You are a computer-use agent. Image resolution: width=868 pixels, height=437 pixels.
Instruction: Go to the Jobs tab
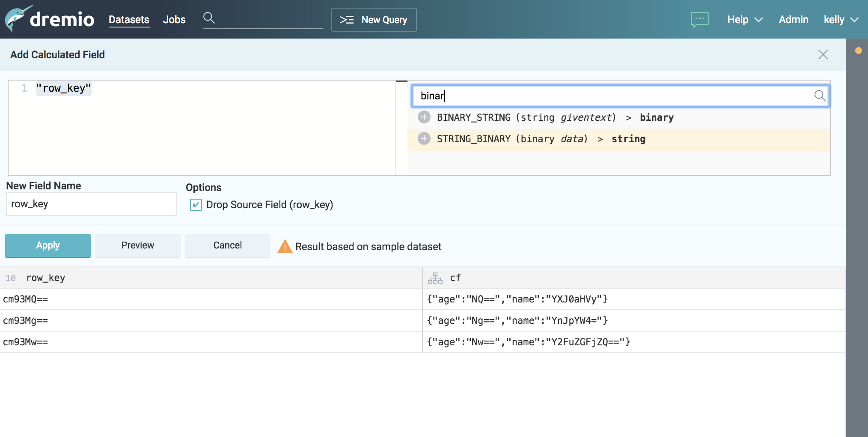tap(174, 20)
